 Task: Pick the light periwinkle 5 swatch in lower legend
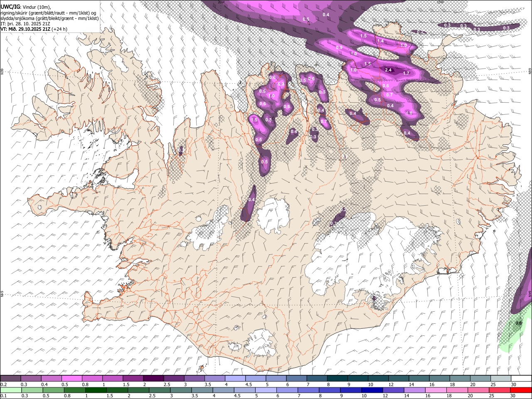[266, 390]
